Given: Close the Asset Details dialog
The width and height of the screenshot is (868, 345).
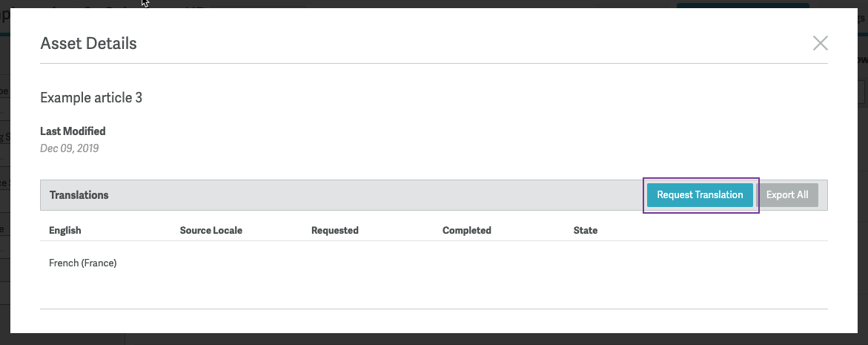Looking at the screenshot, I should click(x=820, y=43).
